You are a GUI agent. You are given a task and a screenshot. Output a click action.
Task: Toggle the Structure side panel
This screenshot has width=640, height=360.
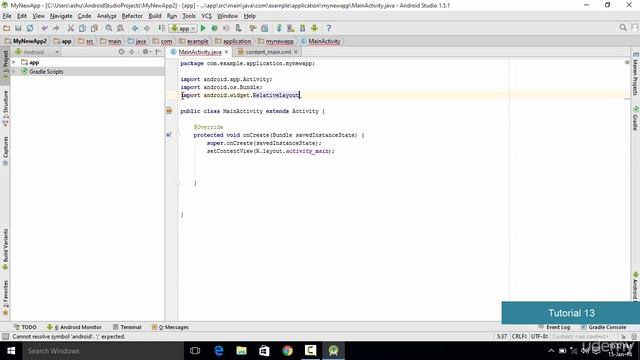point(5,108)
